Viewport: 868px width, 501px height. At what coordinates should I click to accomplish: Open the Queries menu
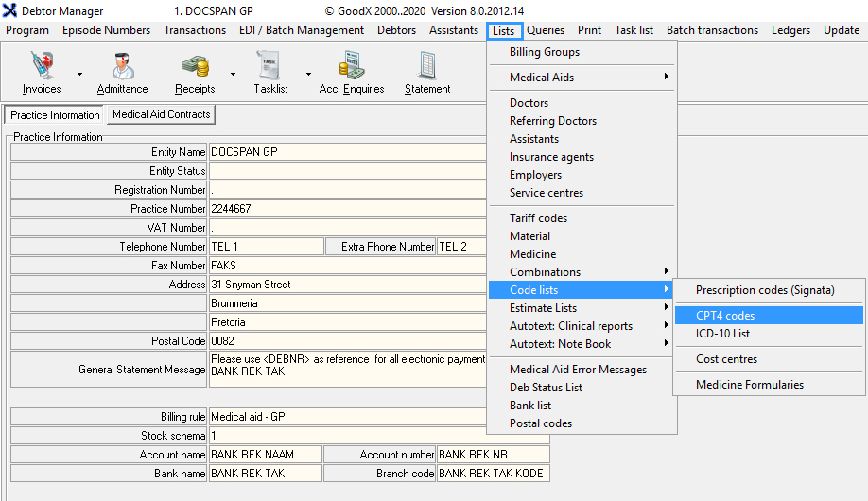point(546,30)
